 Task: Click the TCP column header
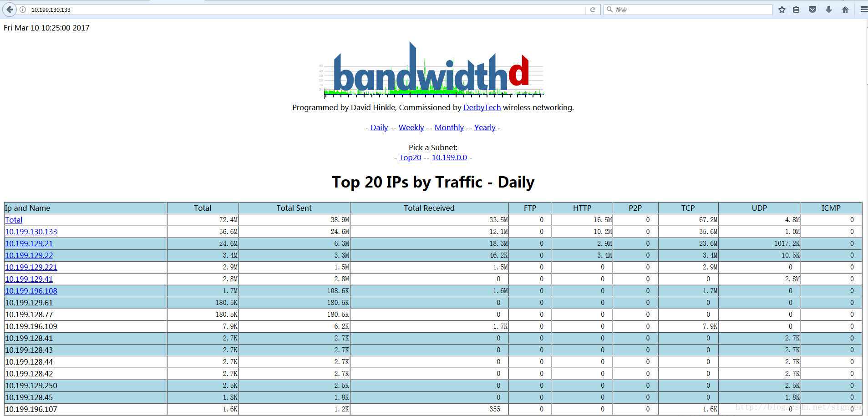click(x=688, y=208)
